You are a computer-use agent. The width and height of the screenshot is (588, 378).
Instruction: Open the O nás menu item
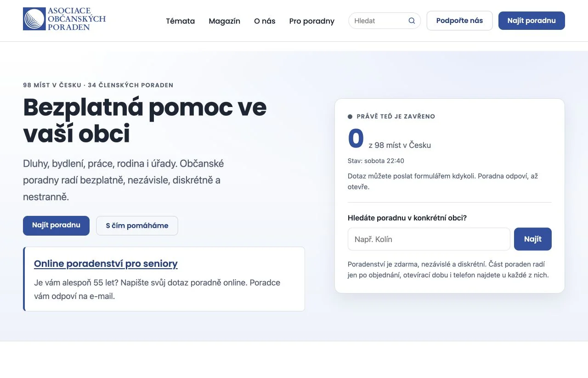tap(265, 21)
